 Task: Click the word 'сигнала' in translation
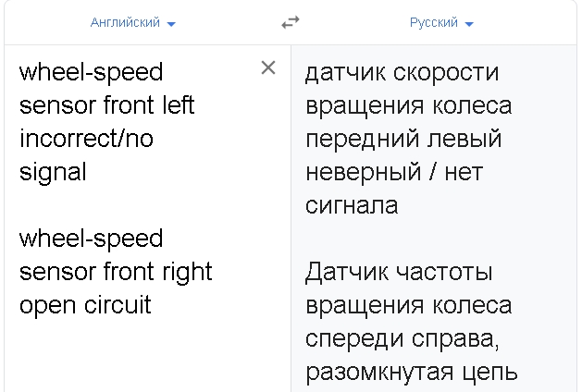(x=352, y=205)
